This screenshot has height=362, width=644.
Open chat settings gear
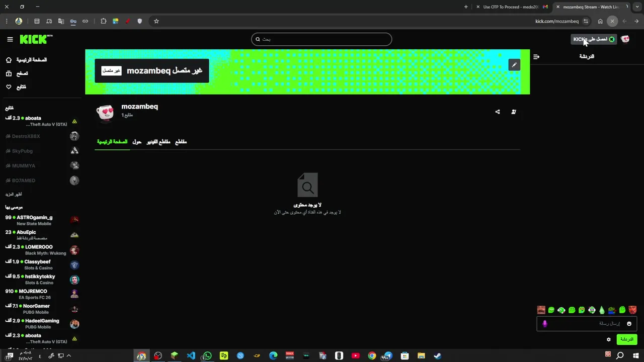608,339
